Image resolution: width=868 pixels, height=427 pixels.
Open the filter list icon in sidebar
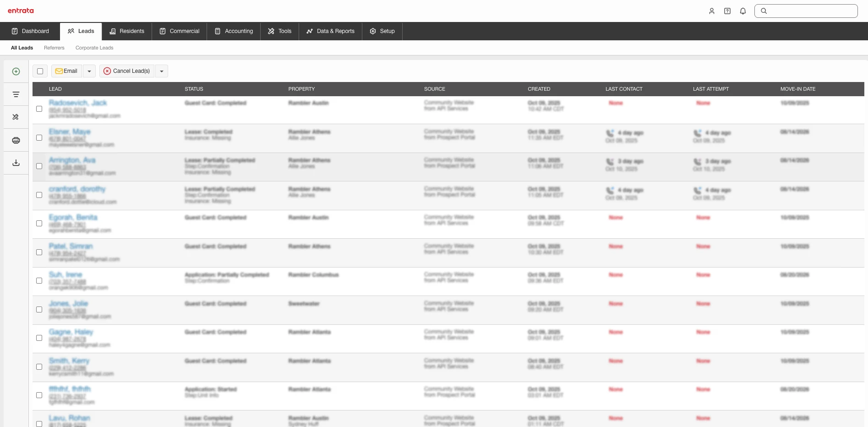[16, 94]
